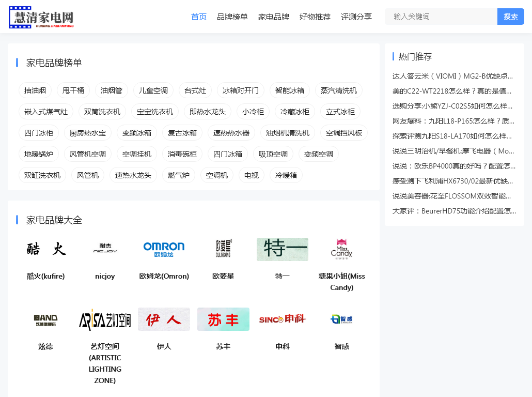
Task: Click the 特一 green logo image
Action: 283,249
